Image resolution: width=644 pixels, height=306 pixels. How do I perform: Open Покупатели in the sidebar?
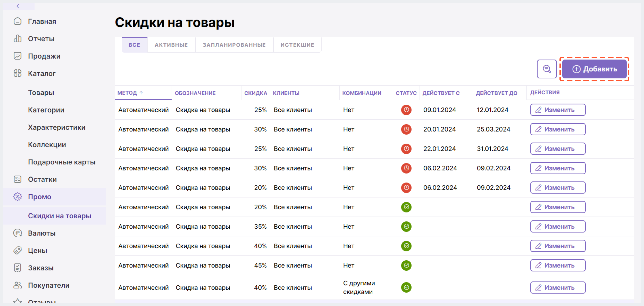(49, 285)
